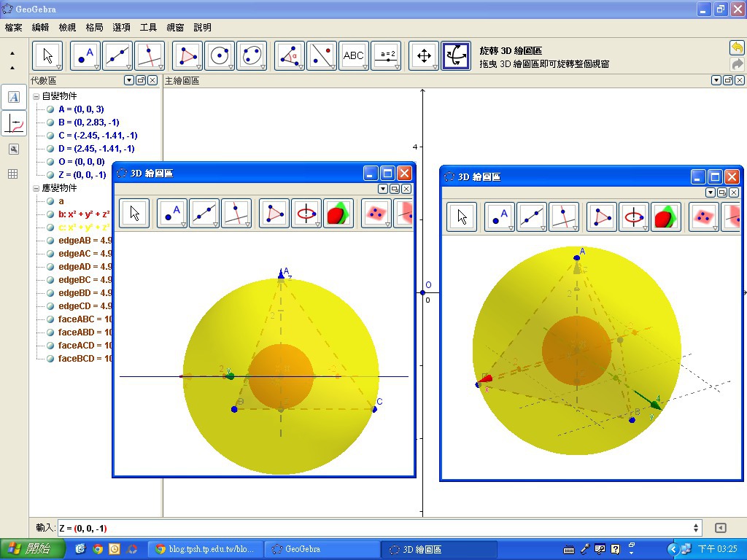
Task: Collapse the 應變物件 tree group
Action: tap(36, 188)
